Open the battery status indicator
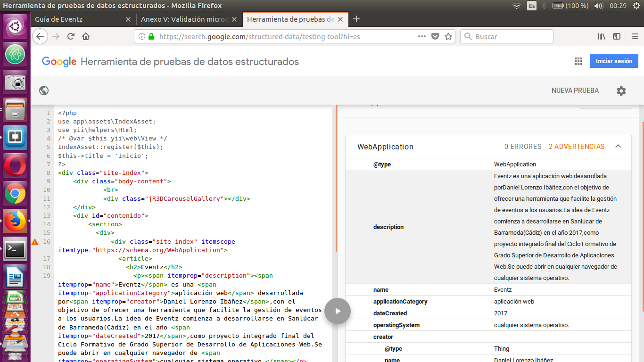 570,6
